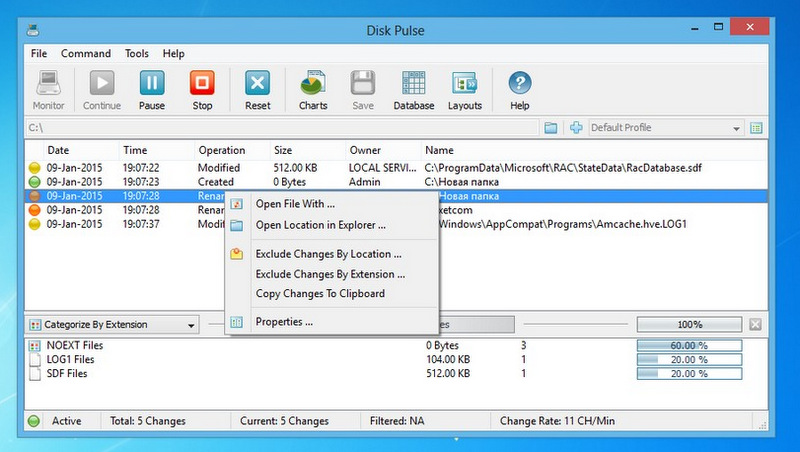Click the green Active status icon
800x452 pixels.
tap(34, 421)
